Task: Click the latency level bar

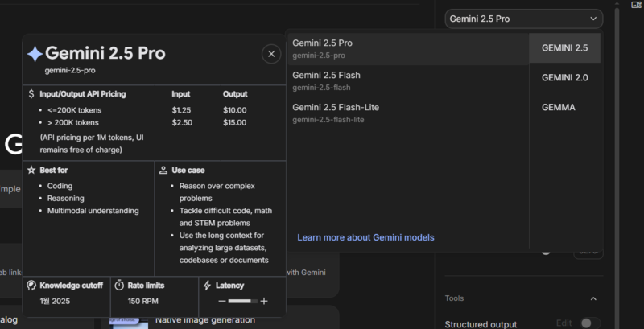Action: click(x=243, y=301)
